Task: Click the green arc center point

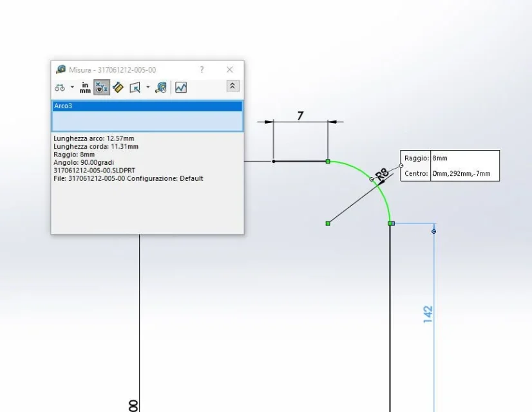Action: pos(328,223)
